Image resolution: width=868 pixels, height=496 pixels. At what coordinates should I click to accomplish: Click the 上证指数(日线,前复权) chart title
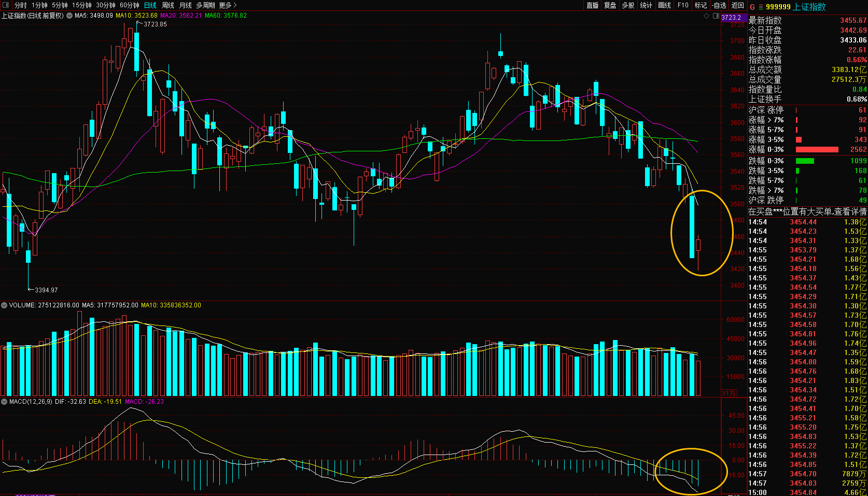(33, 16)
